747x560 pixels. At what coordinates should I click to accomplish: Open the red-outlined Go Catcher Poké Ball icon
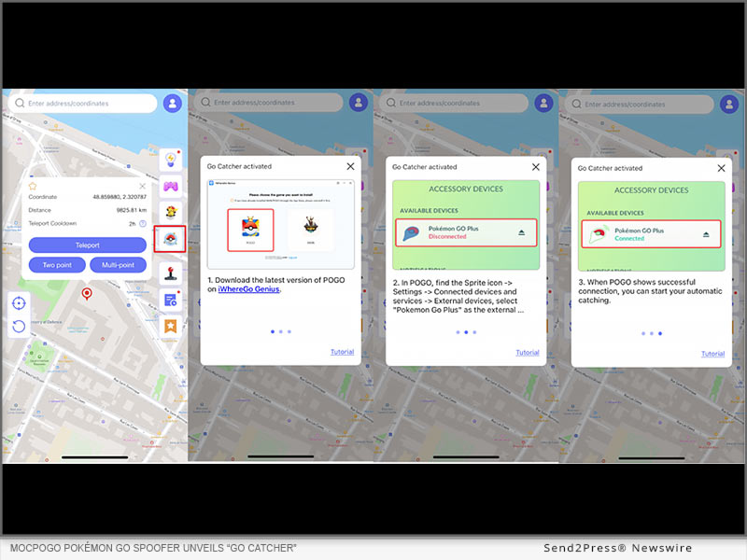tap(171, 239)
